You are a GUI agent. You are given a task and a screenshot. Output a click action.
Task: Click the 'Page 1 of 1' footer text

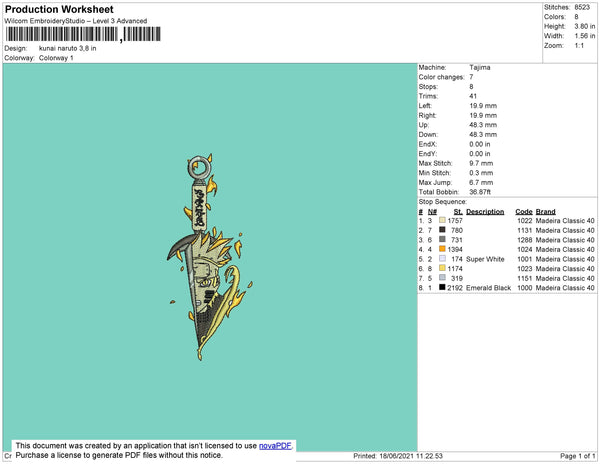point(577,456)
